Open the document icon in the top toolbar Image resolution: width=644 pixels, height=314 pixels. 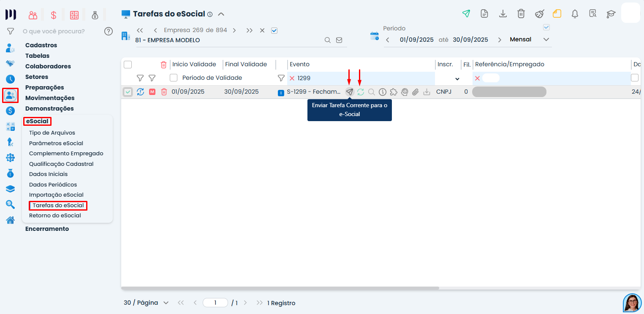484,14
